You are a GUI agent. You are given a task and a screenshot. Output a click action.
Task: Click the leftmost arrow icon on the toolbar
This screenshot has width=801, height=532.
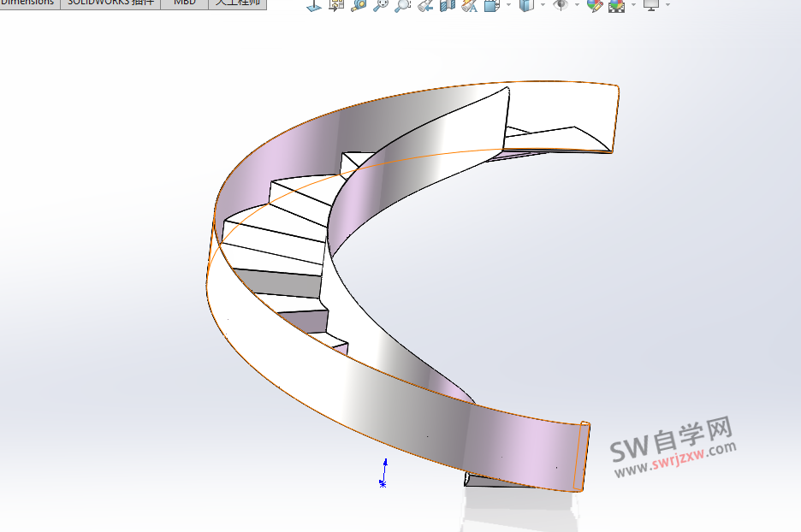(x=313, y=6)
